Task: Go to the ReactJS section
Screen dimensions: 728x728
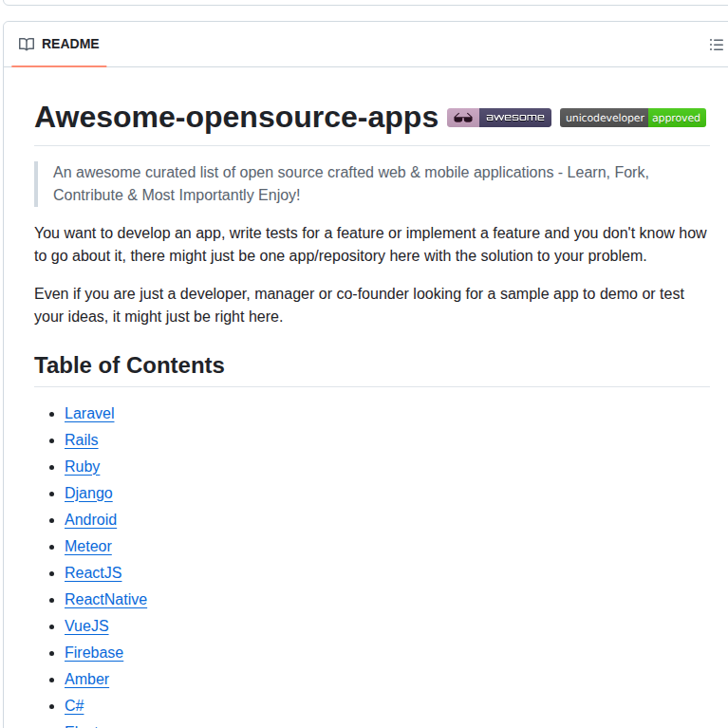Action: [93, 572]
